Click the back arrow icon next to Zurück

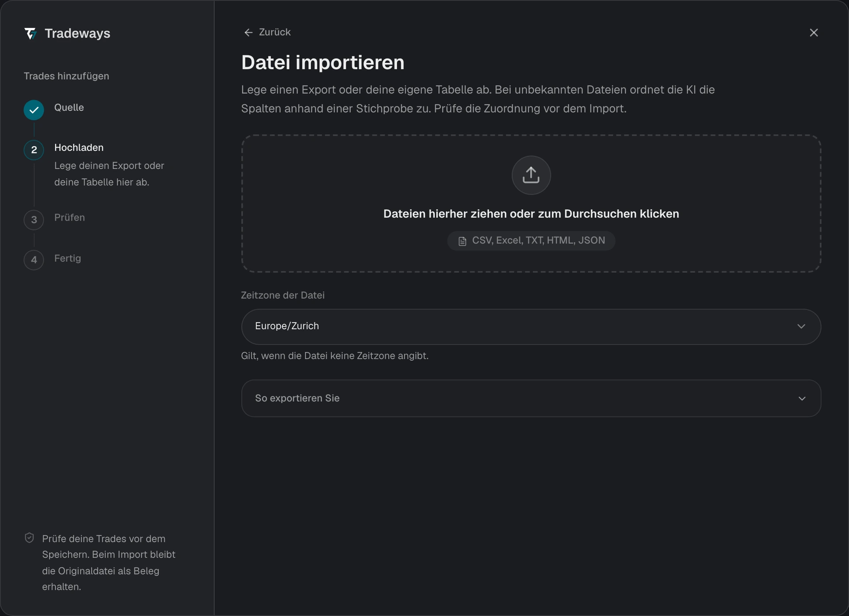[x=249, y=33]
